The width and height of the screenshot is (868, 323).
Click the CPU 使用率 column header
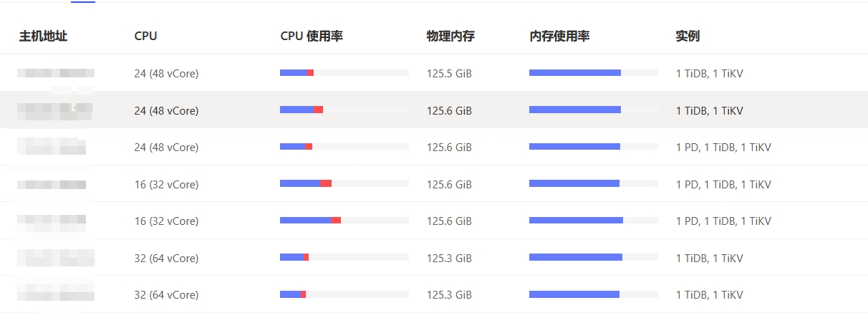312,36
